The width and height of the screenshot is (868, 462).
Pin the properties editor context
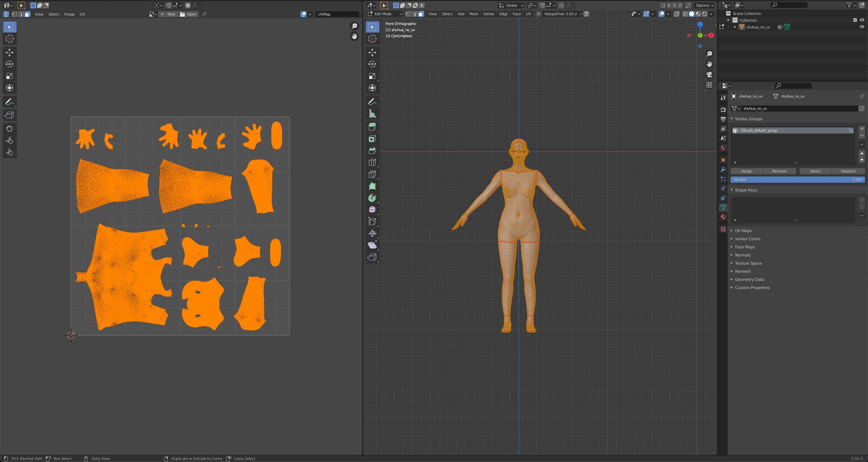click(862, 96)
